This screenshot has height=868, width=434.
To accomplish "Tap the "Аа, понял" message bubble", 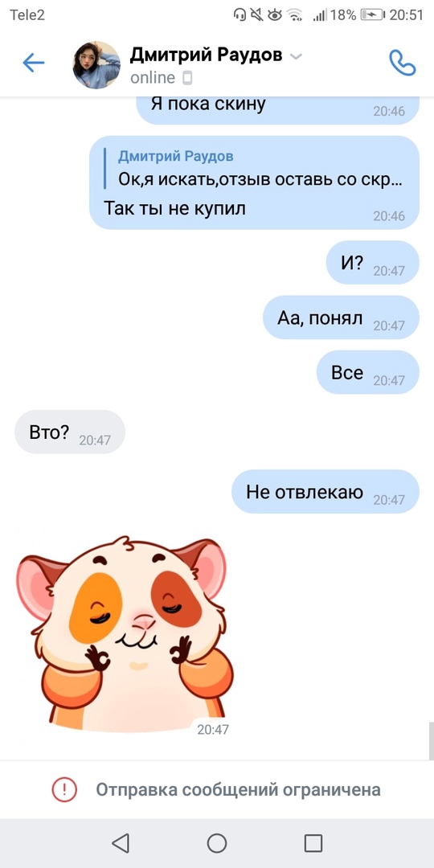I will click(341, 317).
